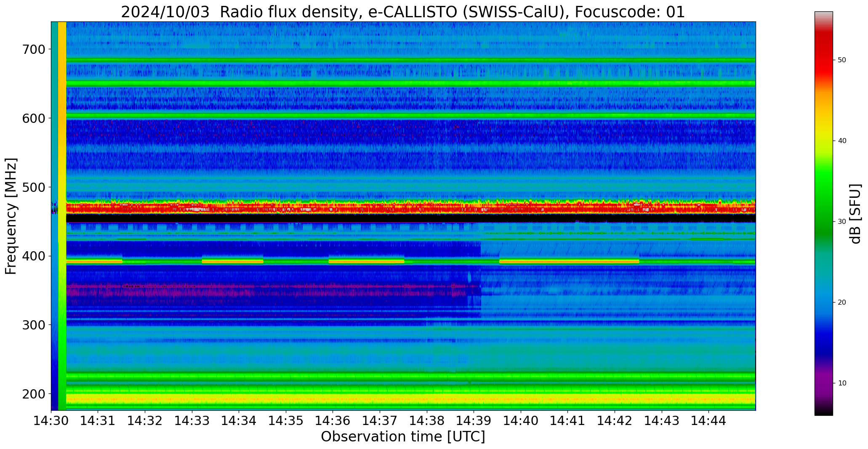Click the 14:38 time tick label
This screenshot has width=868, height=449.
[x=427, y=420]
